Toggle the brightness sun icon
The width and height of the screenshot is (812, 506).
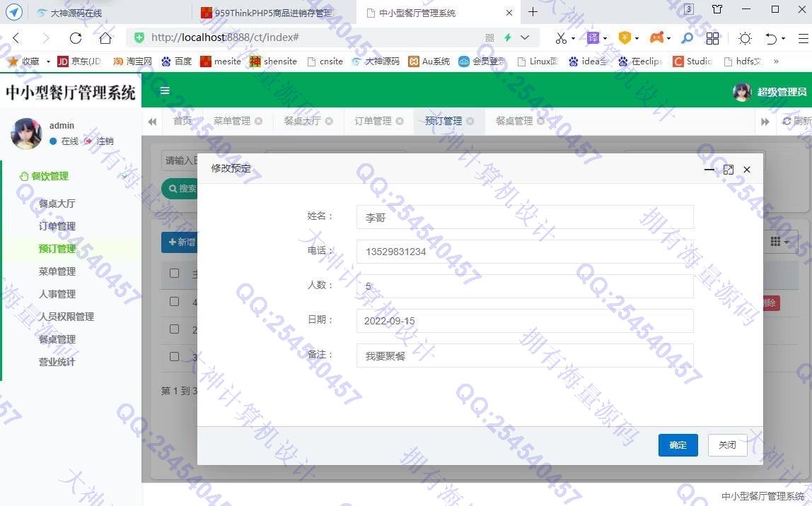click(x=746, y=37)
